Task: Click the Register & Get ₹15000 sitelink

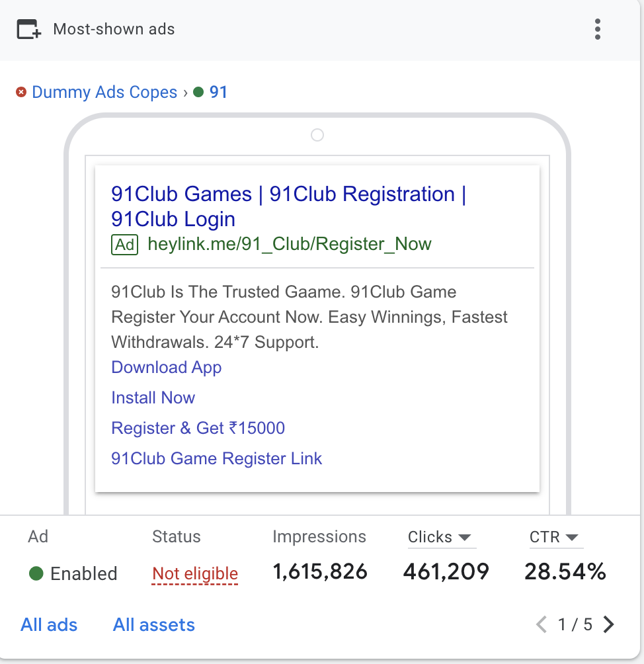Action: pos(198,429)
